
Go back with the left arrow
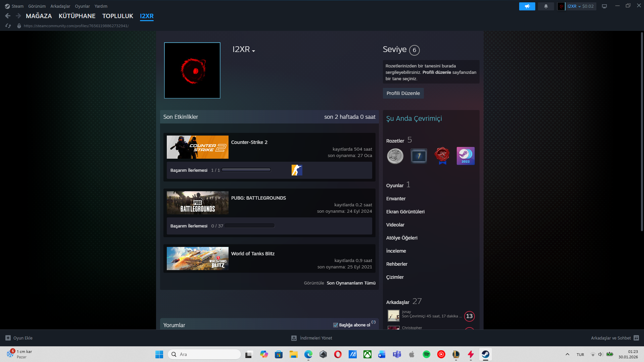(x=8, y=16)
